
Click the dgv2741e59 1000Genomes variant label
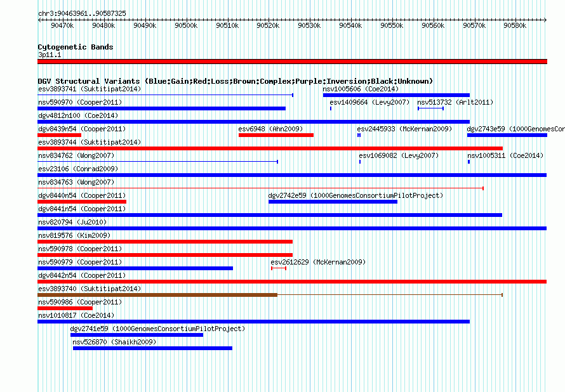pos(157,329)
